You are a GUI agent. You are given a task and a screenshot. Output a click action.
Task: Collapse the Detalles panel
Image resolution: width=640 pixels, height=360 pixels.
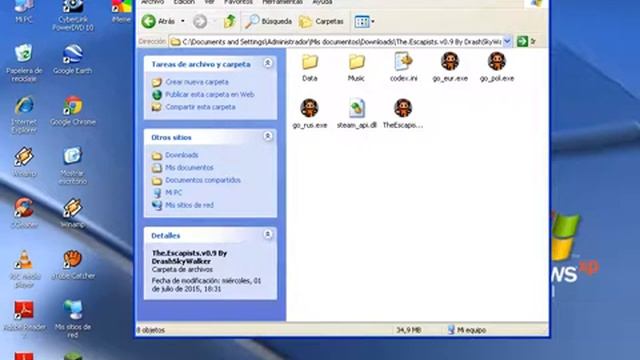tap(268, 235)
